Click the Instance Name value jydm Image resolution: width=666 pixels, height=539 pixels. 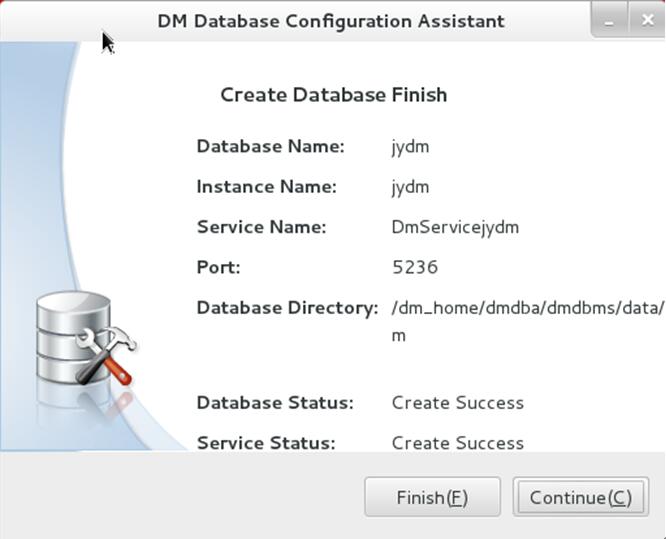(410, 187)
